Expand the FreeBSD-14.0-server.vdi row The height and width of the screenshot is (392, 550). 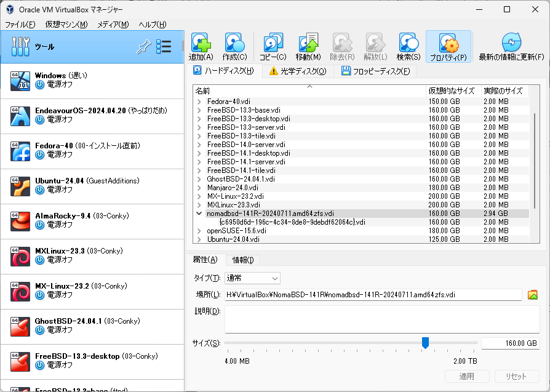(199, 145)
